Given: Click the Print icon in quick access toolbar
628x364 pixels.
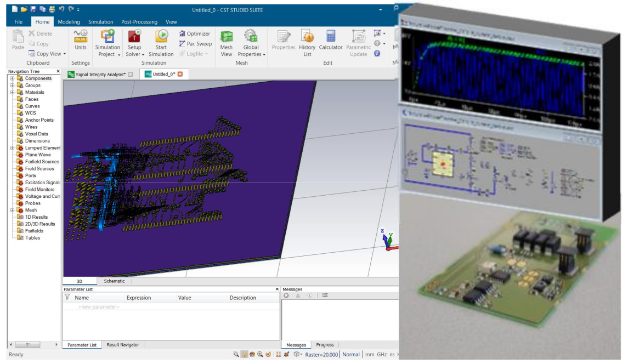Looking at the screenshot, I should click(52, 9).
